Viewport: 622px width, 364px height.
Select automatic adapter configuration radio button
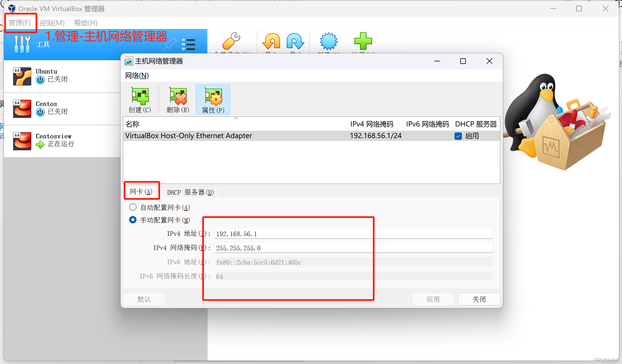(133, 207)
